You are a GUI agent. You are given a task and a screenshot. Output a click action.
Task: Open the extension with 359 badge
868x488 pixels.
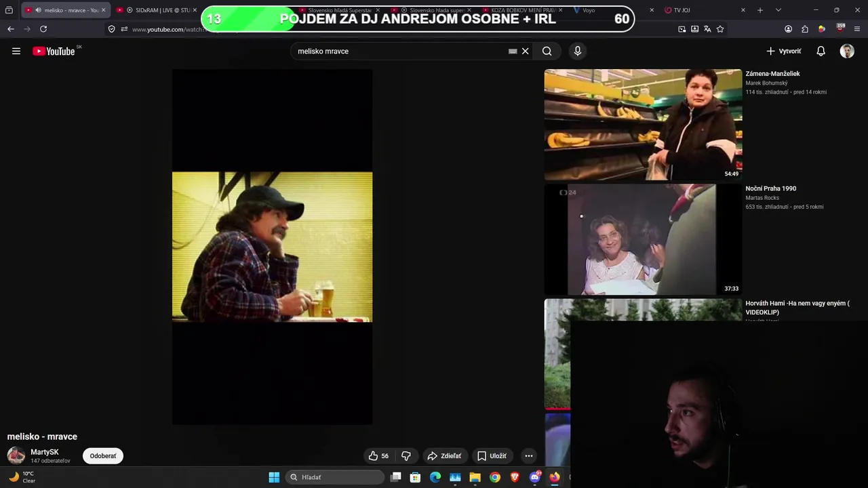tap(840, 28)
